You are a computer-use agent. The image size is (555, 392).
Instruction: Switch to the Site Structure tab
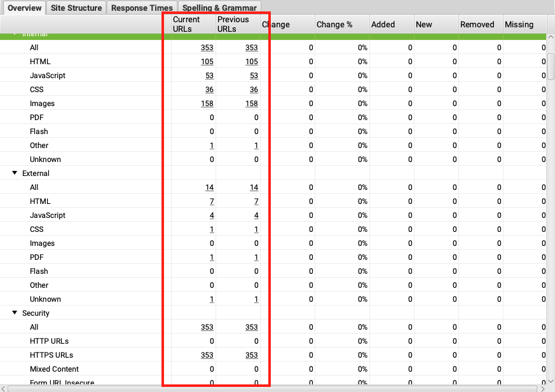click(76, 8)
